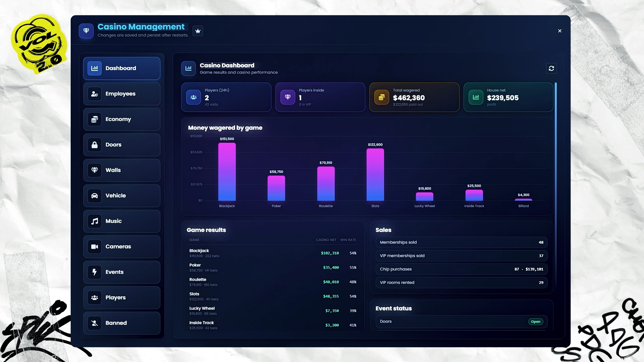
Task: Click the VIP memberships sold row
Action: pos(461,256)
